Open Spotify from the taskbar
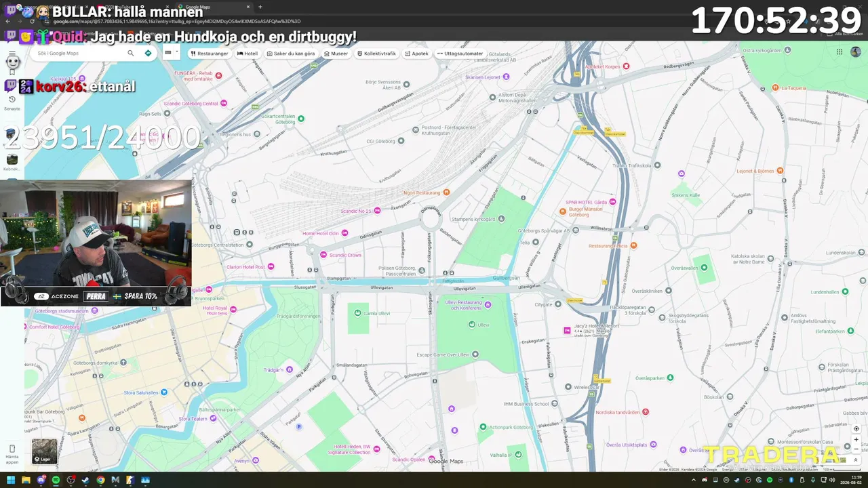 point(56,480)
